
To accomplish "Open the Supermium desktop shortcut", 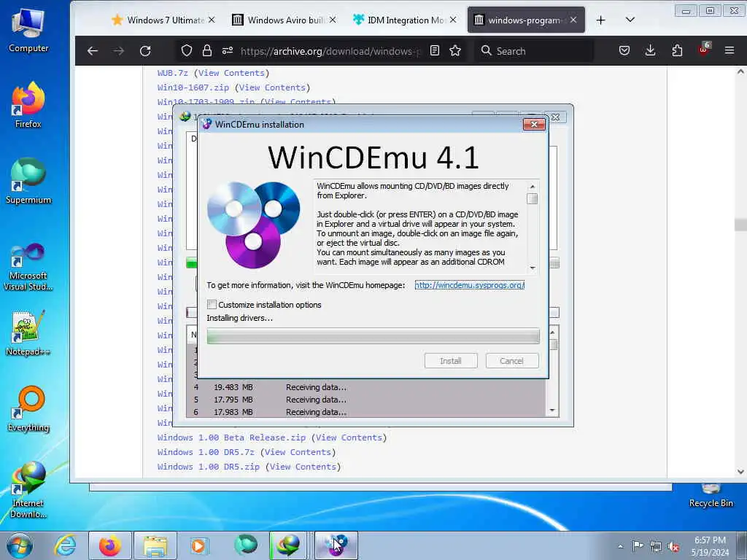I will [28, 181].
